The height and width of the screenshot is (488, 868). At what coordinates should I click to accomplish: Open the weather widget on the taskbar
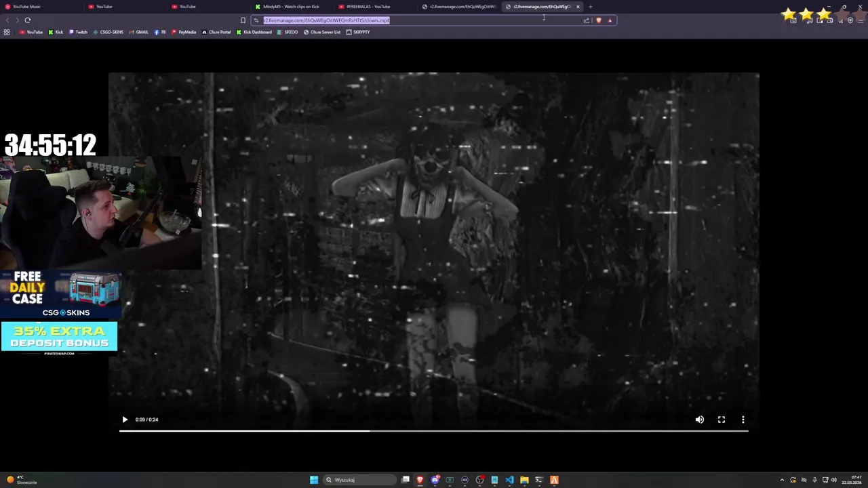(x=20, y=480)
